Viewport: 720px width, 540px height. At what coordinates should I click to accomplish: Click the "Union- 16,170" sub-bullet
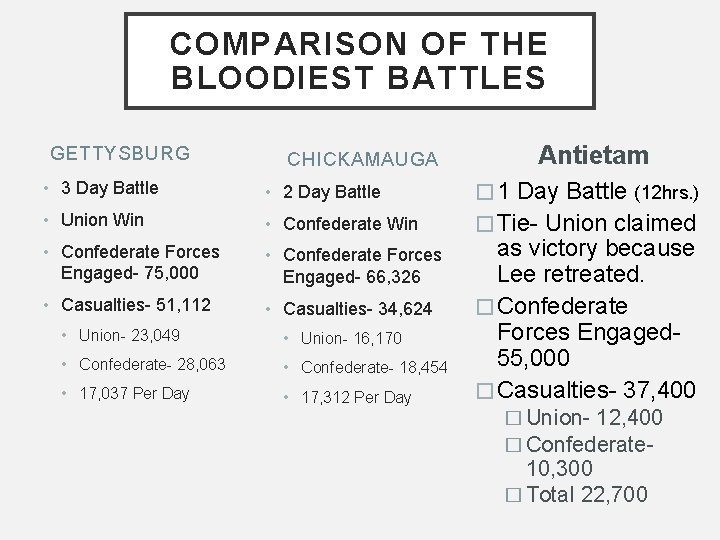click(352, 337)
